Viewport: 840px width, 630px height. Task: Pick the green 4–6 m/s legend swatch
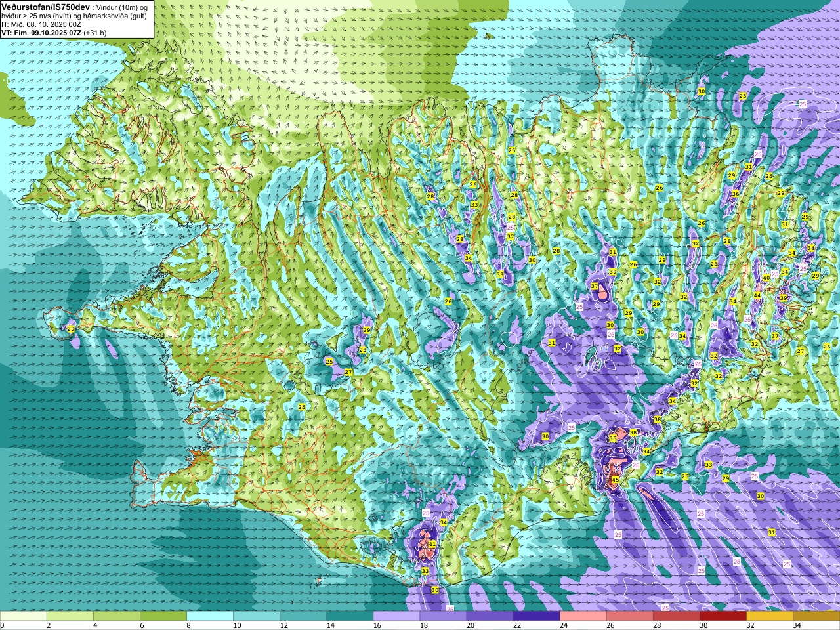click(x=117, y=616)
